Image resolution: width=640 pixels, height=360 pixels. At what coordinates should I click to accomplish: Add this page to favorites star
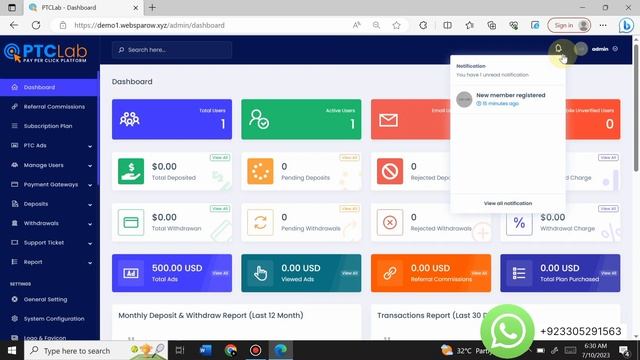pyautogui.click(x=396, y=25)
